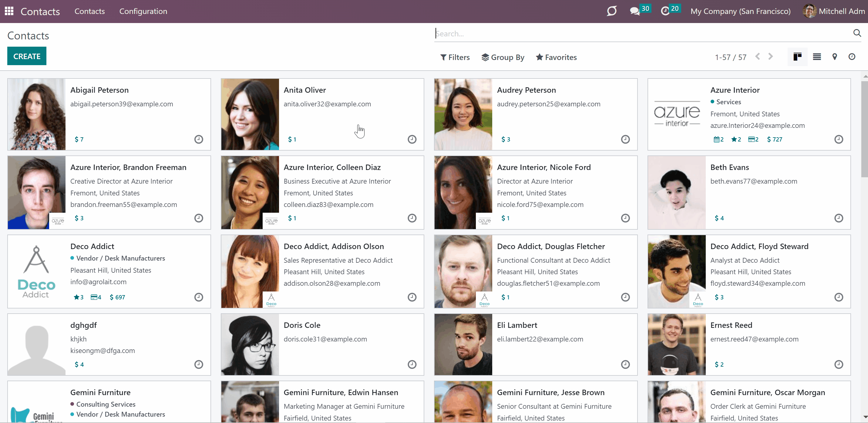Screen dimensions: 868x423
Task: Open Anita Oliver's photo thumbnail
Action: pyautogui.click(x=250, y=114)
